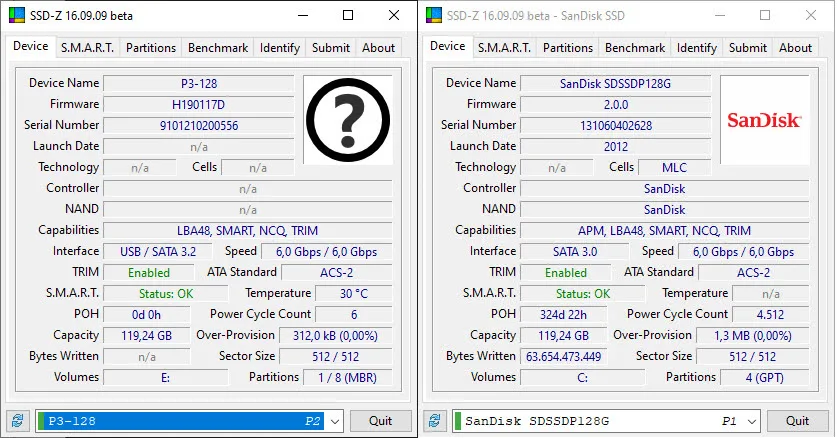Select Identify tab in left window
Screen dimensions: 837x438
(280, 47)
